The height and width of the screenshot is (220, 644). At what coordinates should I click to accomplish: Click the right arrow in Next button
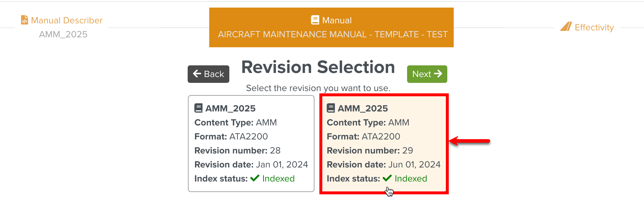(438, 74)
